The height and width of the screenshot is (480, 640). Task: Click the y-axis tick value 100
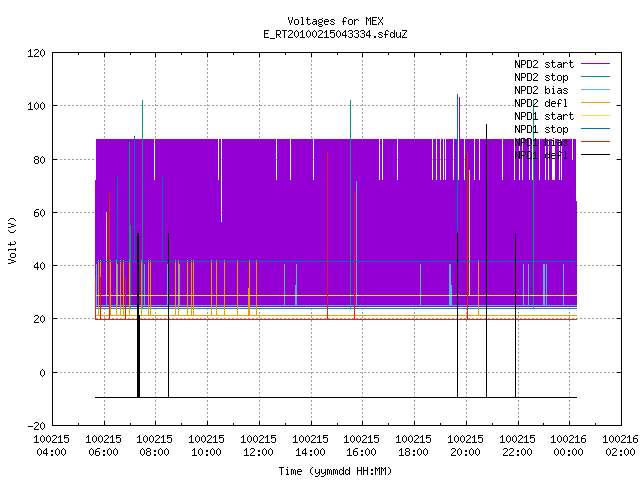coord(36,106)
